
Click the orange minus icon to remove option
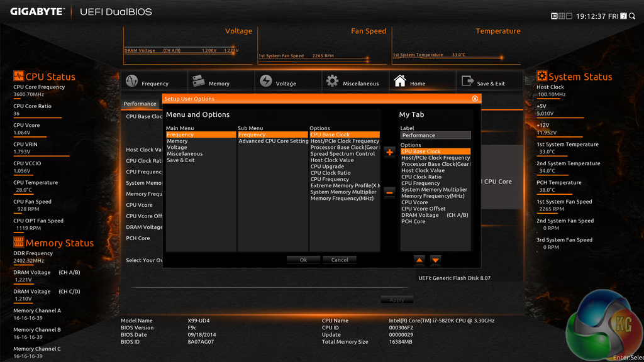click(x=389, y=191)
